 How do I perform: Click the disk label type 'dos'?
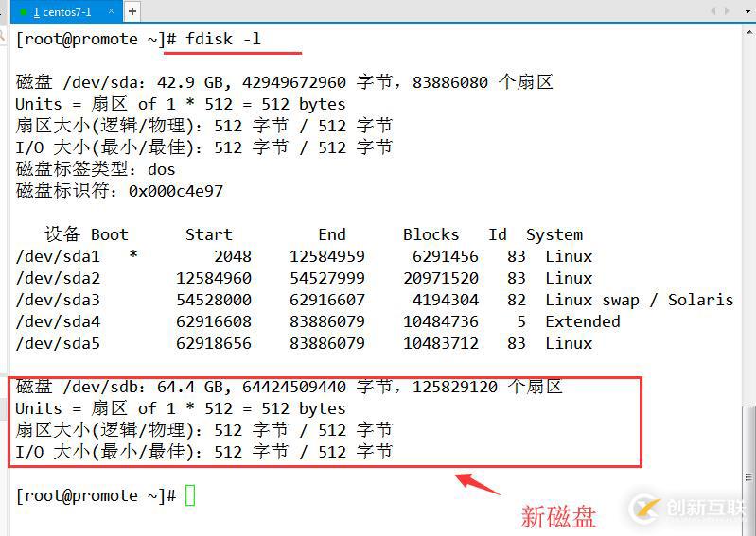[162, 169]
